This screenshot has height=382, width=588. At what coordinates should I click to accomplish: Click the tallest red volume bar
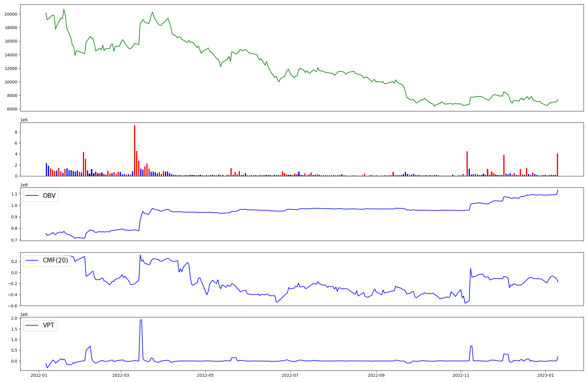pyautogui.click(x=135, y=150)
